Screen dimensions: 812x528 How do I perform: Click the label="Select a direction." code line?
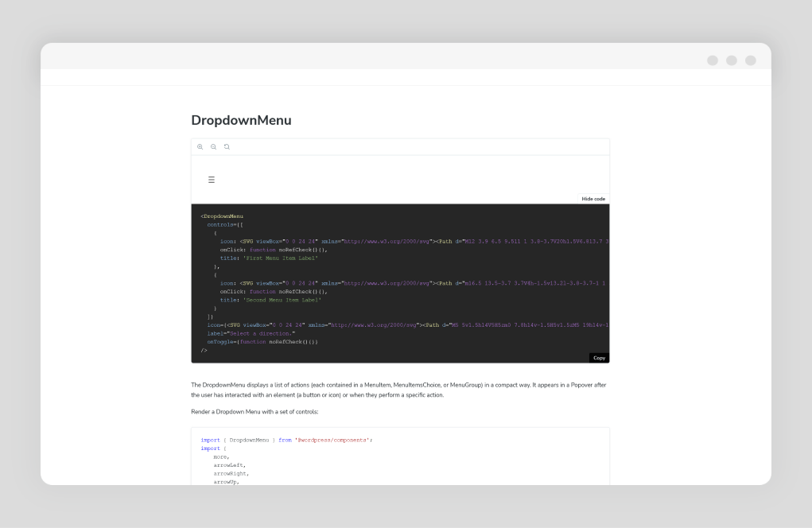click(x=251, y=334)
